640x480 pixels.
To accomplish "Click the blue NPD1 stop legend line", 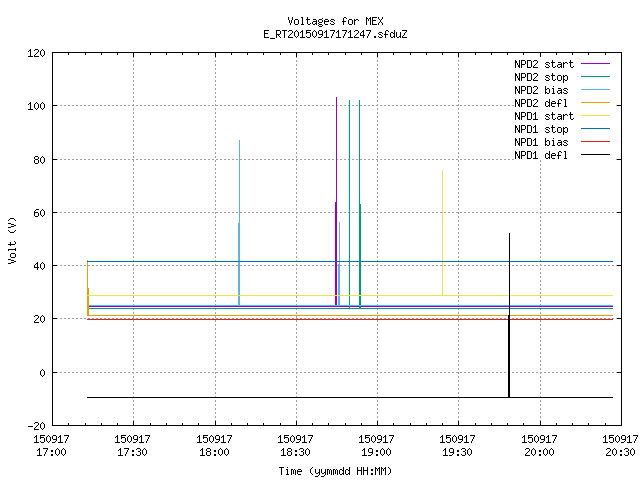I will point(595,129).
